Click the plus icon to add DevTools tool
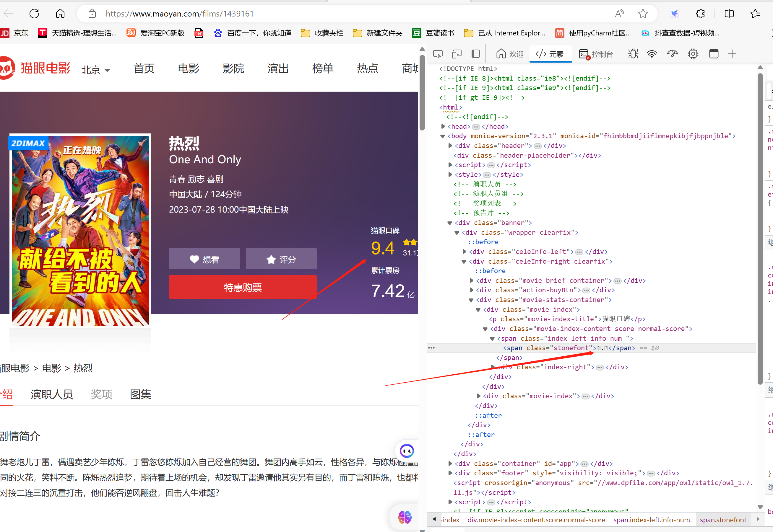773x532 pixels. [x=732, y=54]
